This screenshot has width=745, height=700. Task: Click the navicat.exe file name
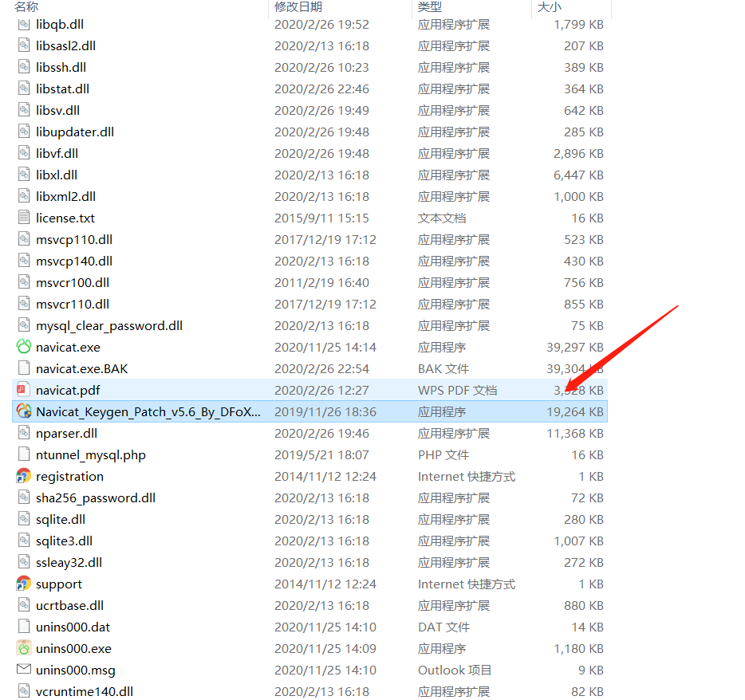68,347
